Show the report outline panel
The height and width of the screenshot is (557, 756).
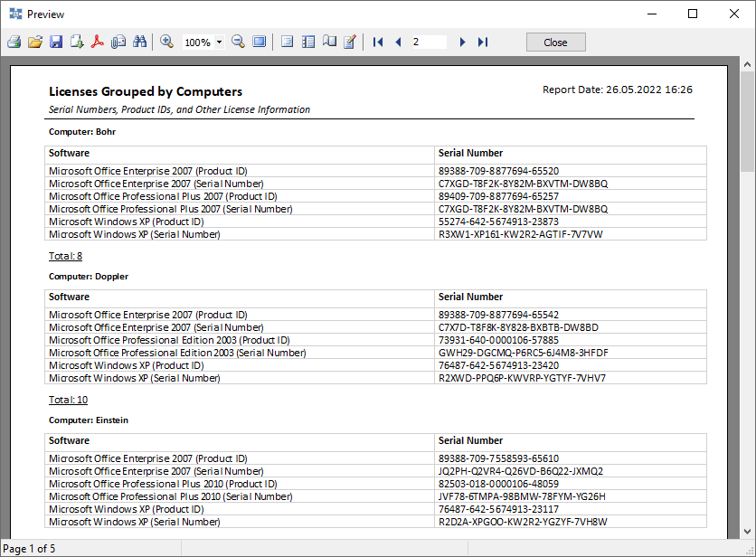[287, 42]
